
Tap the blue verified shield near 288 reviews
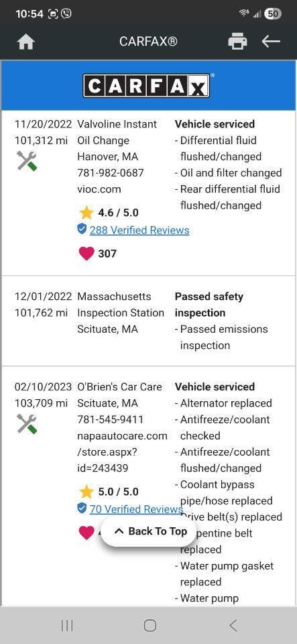[x=82, y=229]
